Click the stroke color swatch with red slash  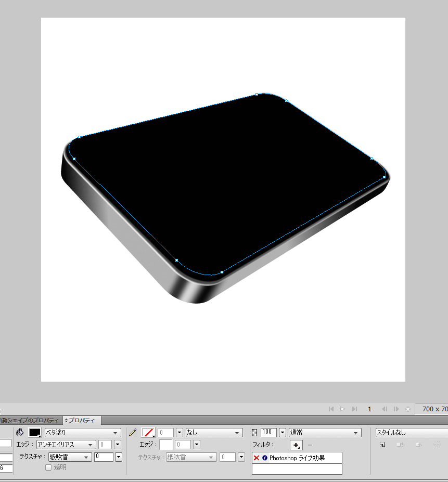(x=148, y=433)
